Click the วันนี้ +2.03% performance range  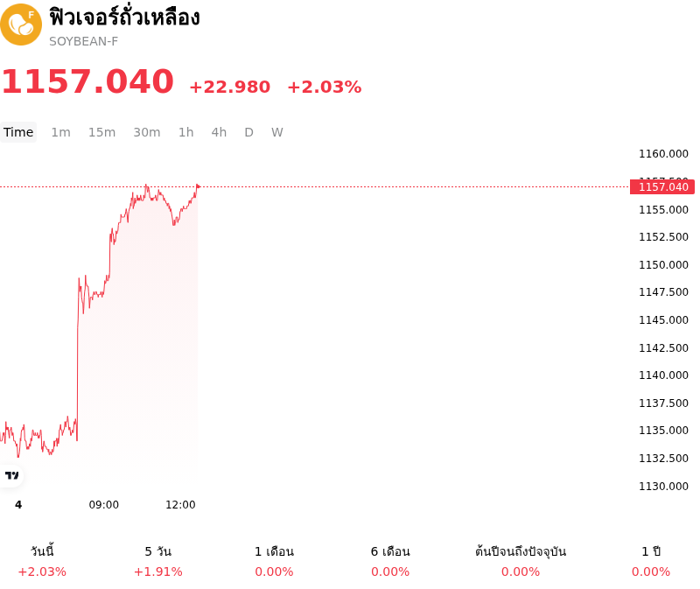pos(42,561)
